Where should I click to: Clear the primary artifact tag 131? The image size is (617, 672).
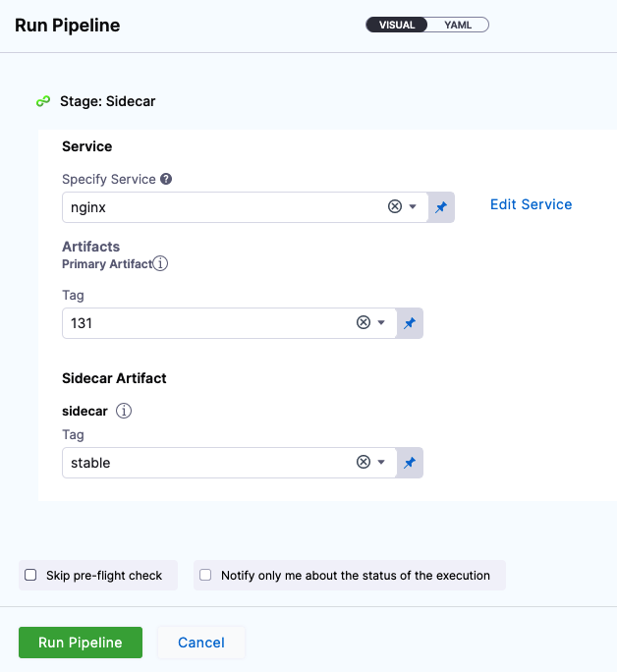363,323
